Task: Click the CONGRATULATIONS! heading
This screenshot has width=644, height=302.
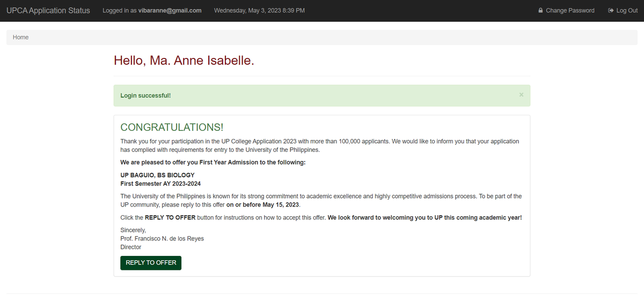Action: coord(172,127)
